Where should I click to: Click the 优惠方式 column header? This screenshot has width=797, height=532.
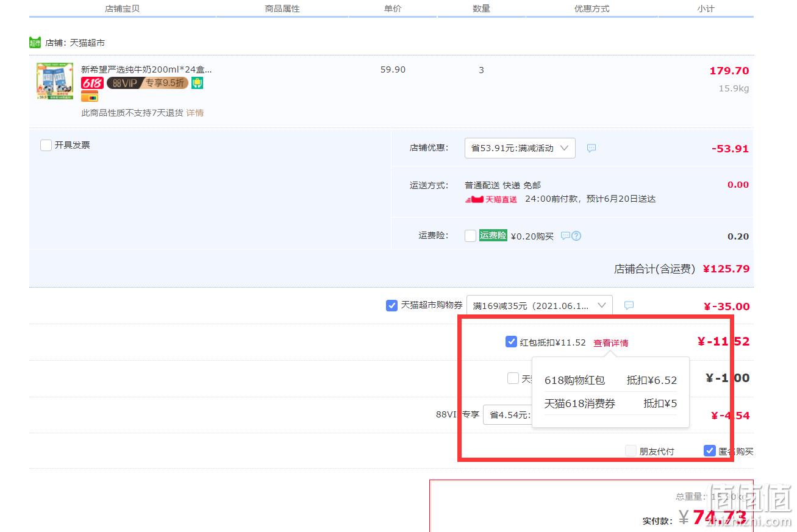591,9
